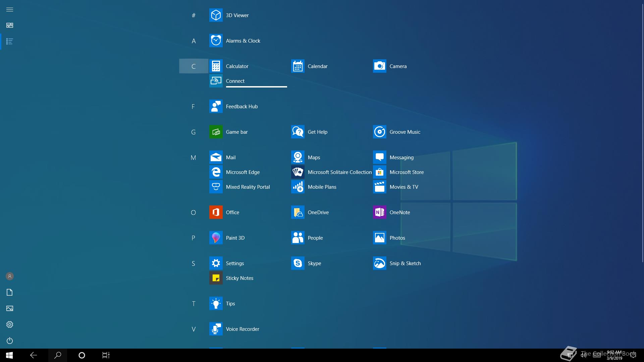Open the user account avatar
Image resolution: width=644 pixels, height=362 pixels.
click(10, 276)
